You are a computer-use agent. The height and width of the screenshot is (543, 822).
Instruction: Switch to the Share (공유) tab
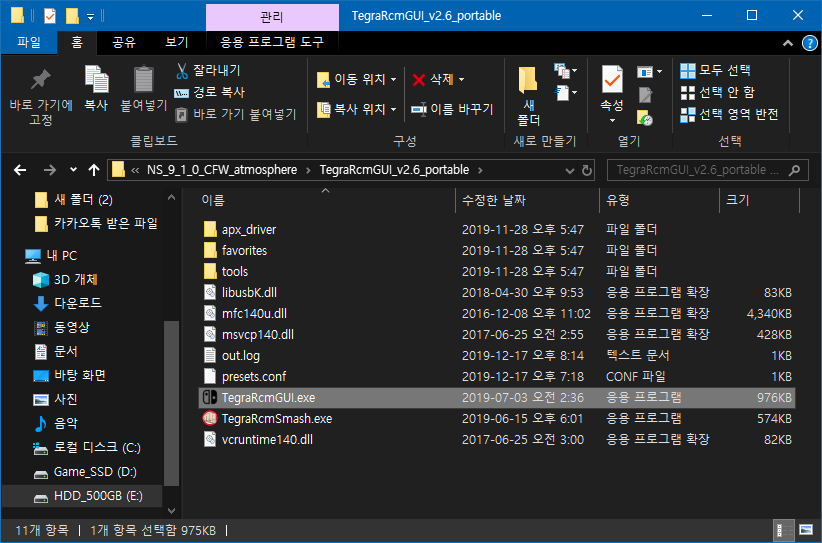[124, 42]
